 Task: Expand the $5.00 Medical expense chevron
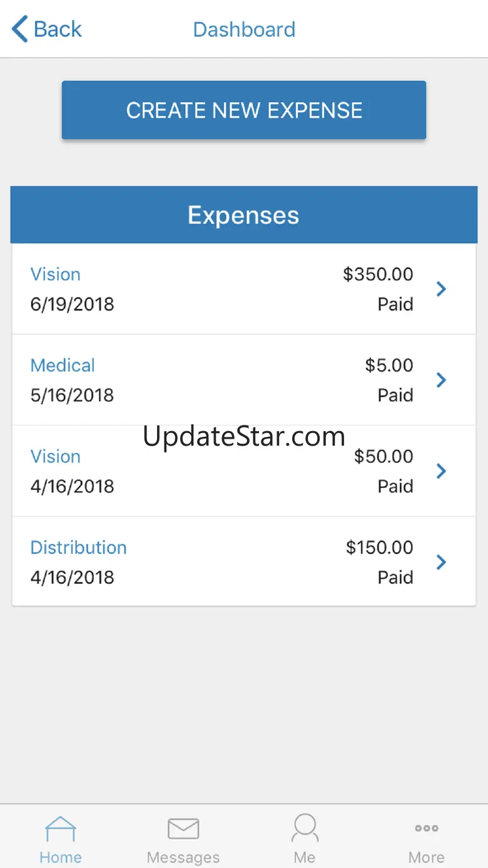click(x=441, y=380)
